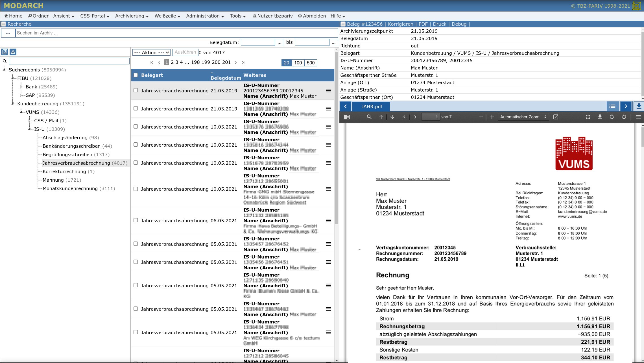
Task: Click the PDF zoom out minus icon
Action: 481,117
